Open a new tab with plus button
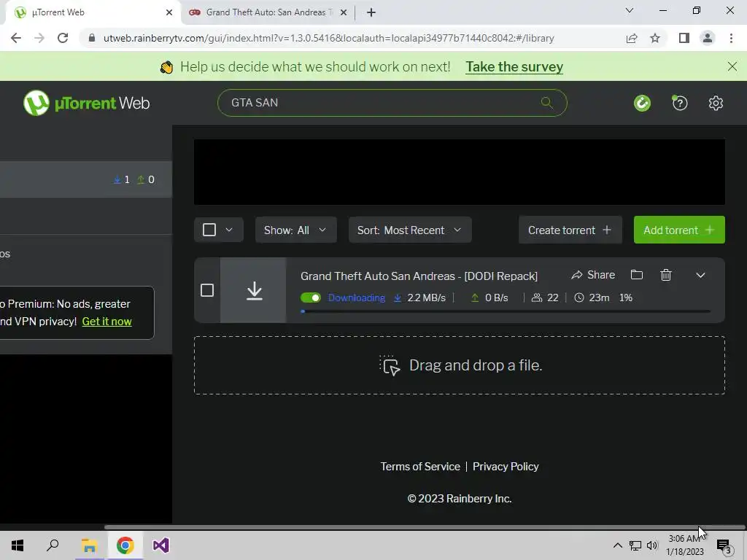The height and width of the screenshot is (560, 747). [371, 12]
